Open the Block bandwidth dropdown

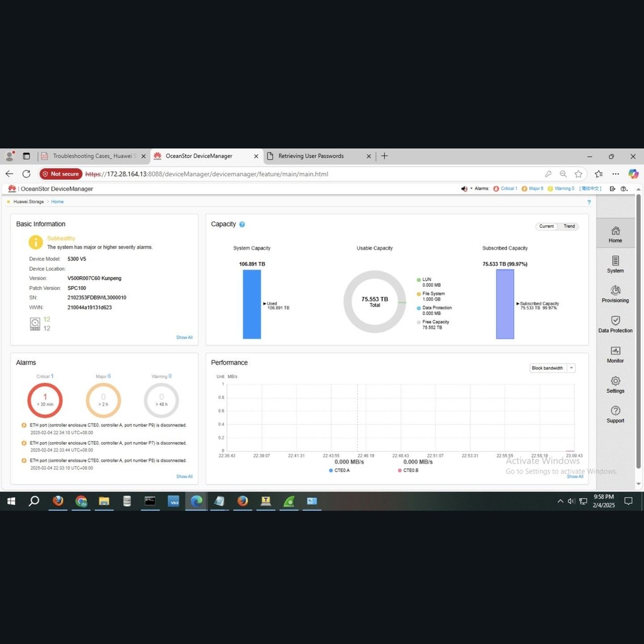[x=552, y=368]
